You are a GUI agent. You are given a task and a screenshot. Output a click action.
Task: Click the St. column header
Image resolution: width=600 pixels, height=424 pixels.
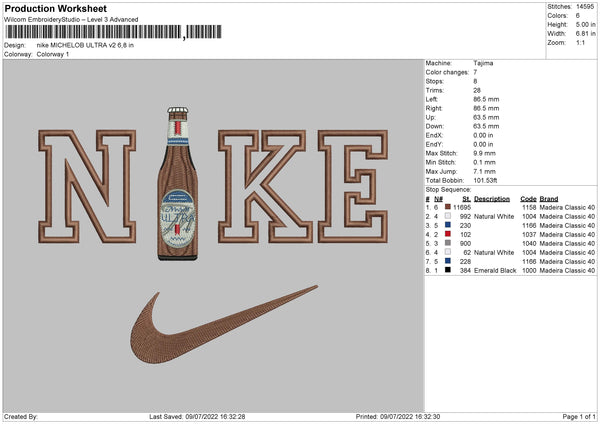(x=466, y=197)
